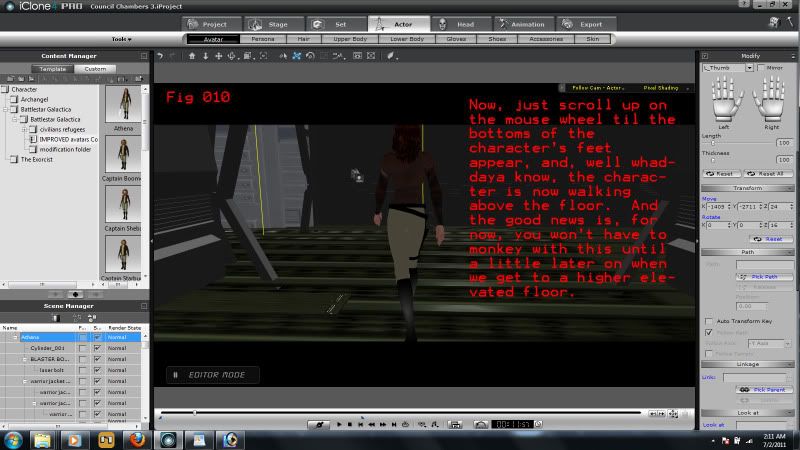Click the Length slider handle

(713, 143)
